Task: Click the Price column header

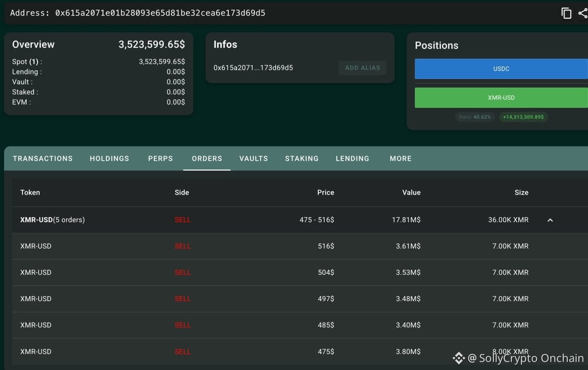Action: point(326,192)
